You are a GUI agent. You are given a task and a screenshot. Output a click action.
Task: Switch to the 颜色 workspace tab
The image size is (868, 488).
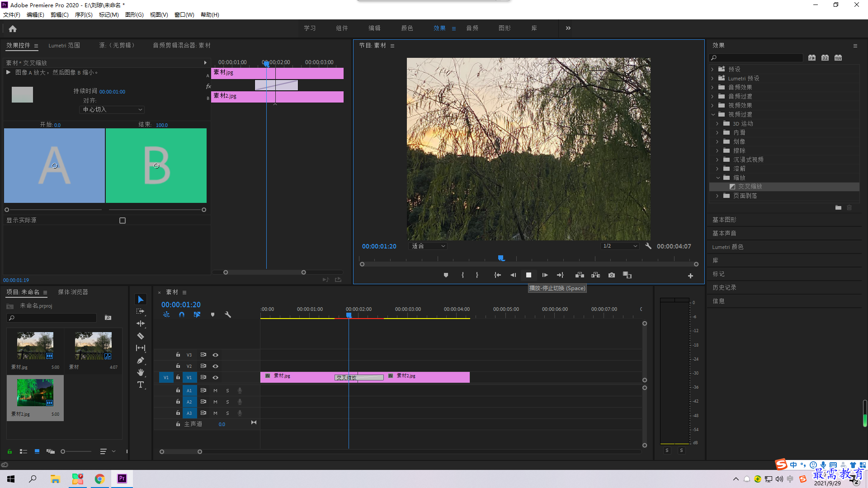[407, 28]
